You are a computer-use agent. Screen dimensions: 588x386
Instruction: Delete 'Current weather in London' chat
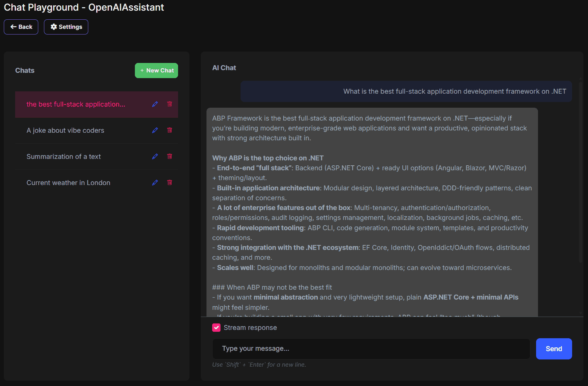pos(169,182)
